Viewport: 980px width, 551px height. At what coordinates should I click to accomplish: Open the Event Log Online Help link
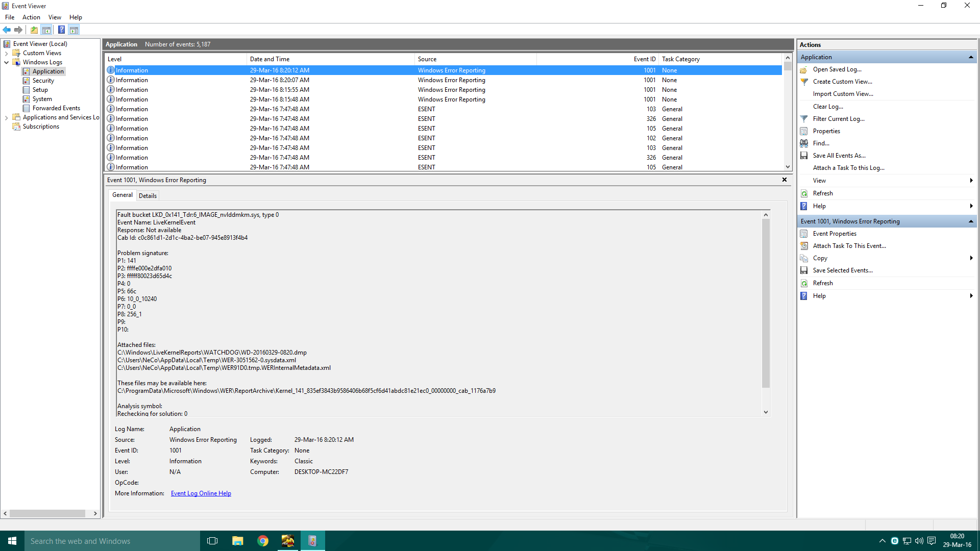[201, 493]
